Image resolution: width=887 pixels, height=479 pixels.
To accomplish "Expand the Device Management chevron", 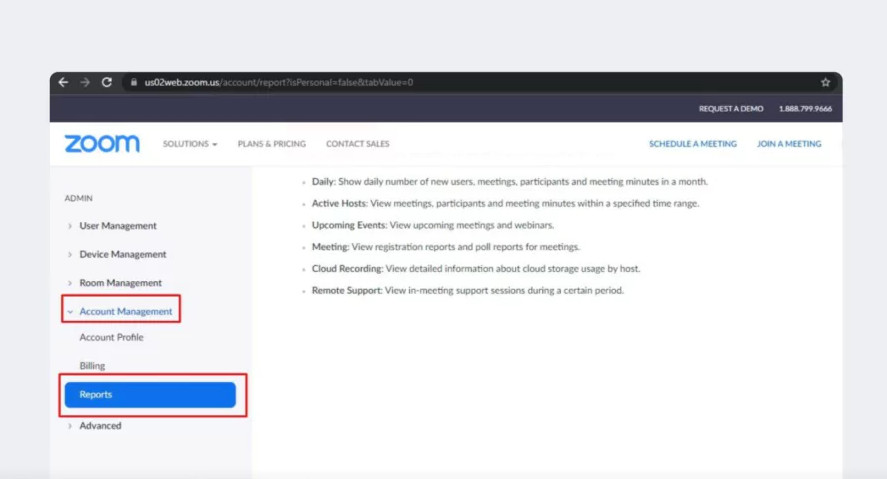I will pos(70,254).
